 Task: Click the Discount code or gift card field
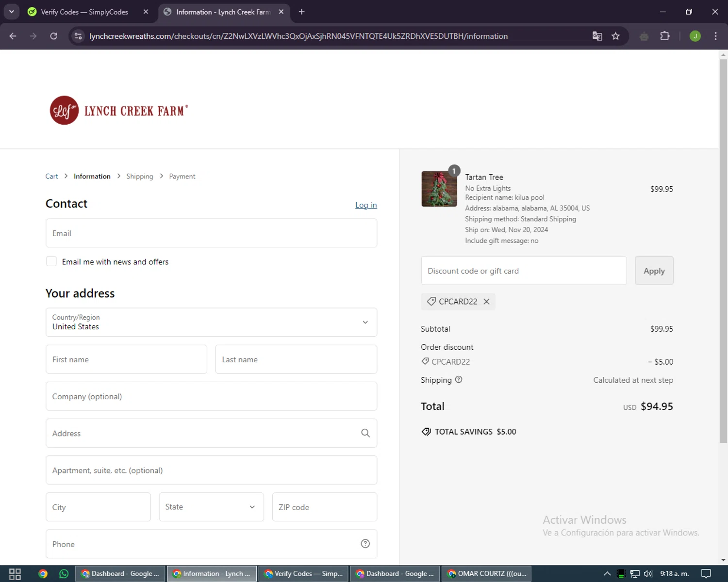524,271
